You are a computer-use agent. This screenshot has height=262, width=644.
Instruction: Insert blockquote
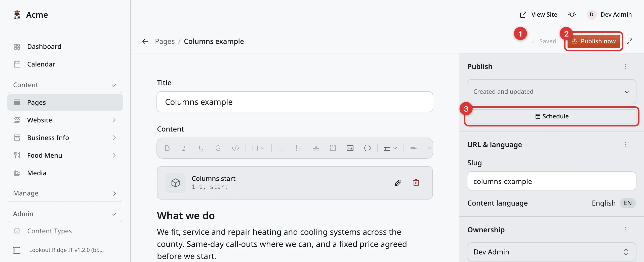click(316, 148)
